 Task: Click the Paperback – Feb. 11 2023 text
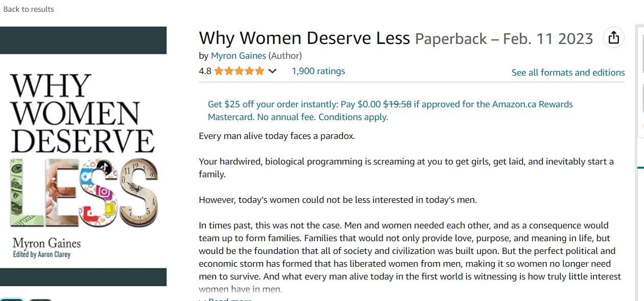click(x=503, y=39)
